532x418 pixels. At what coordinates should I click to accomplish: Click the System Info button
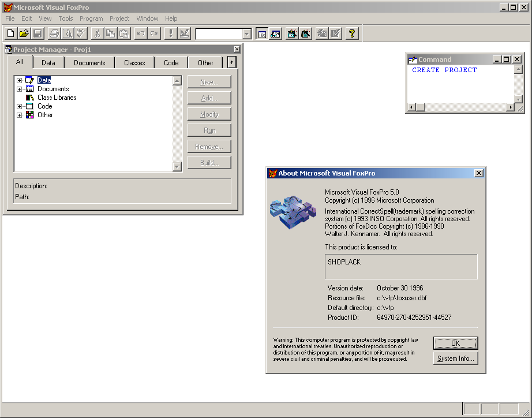[456, 359]
